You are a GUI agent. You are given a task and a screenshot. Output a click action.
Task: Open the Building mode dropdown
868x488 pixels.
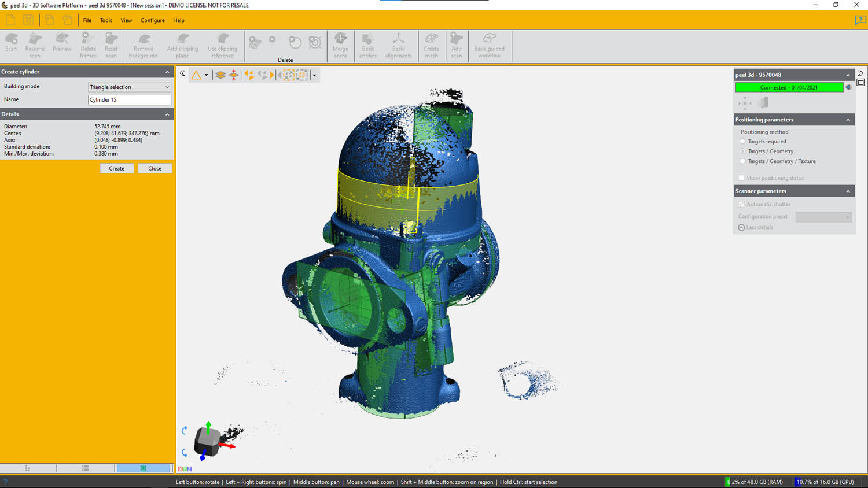coord(129,87)
